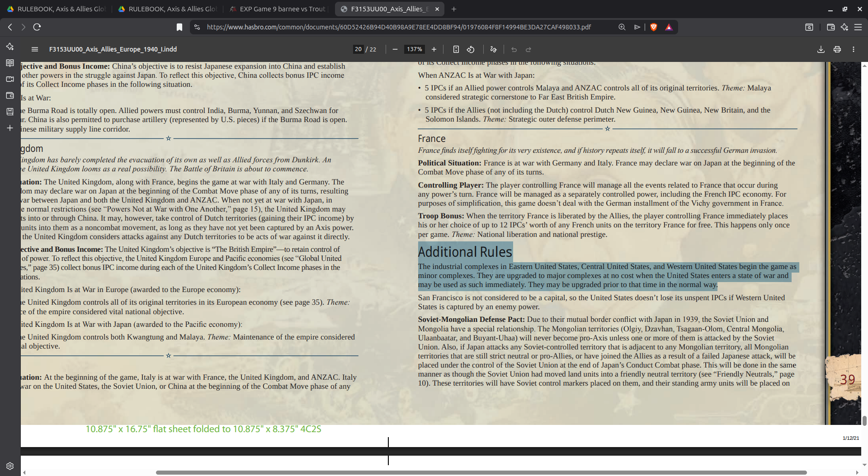Open the reading list panel icon
This screenshot has height=476, width=868.
click(x=9, y=63)
